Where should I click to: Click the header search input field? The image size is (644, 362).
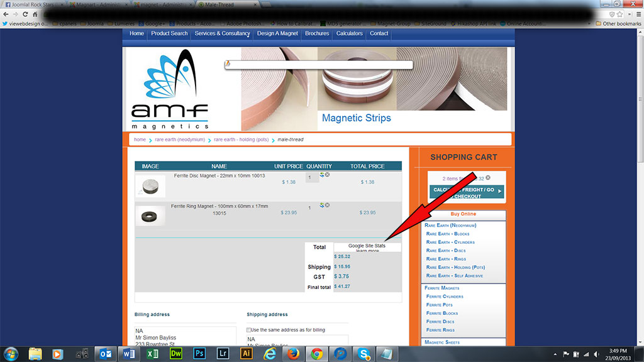(319, 65)
